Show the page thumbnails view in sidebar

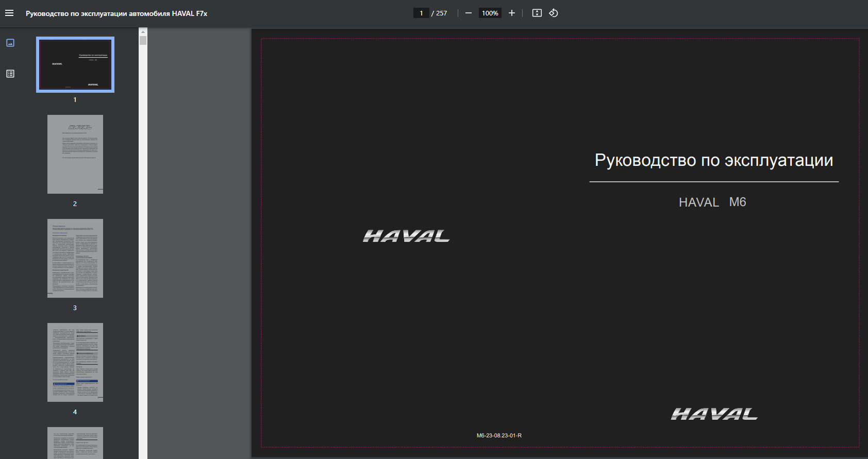pyautogui.click(x=10, y=43)
